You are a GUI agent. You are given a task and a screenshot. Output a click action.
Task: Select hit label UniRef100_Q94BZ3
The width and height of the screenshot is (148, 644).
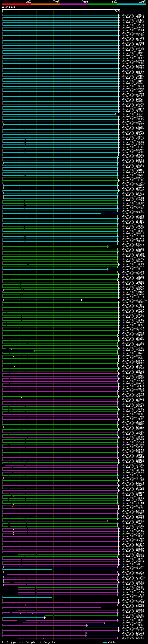click(x=133, y=399)
